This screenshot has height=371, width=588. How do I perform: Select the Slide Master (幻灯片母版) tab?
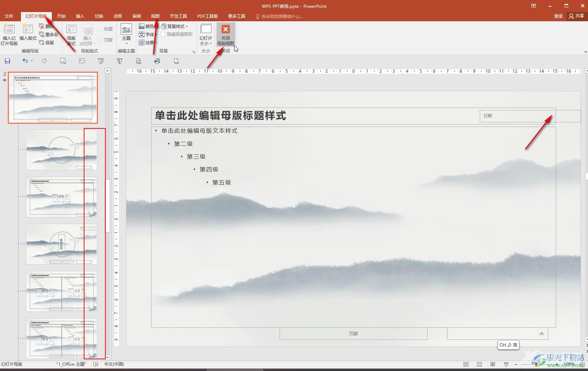click(36, 16)
